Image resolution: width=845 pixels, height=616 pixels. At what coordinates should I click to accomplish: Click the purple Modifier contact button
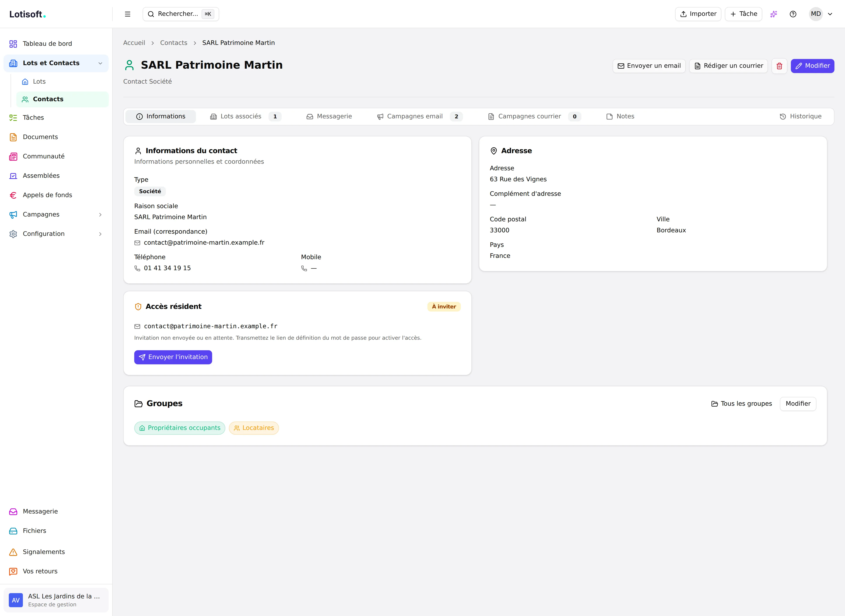813,66
